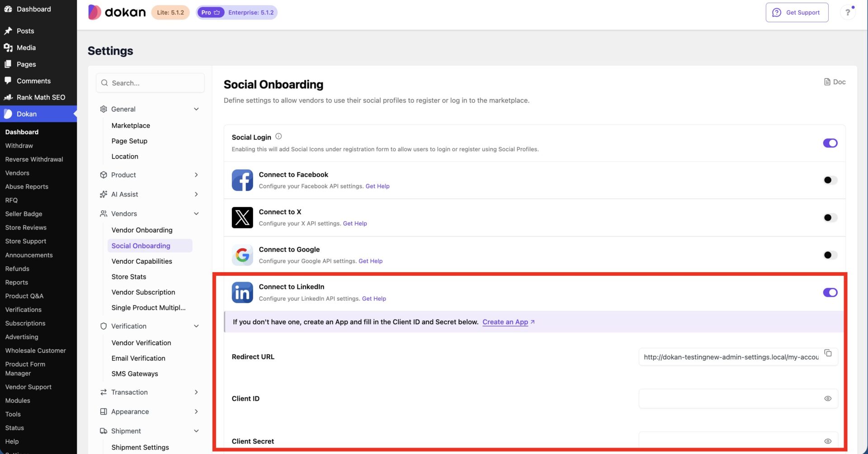
Task: Click the Rank Math SEO icon
Action: pyautogui.click(x=8, y=97)
